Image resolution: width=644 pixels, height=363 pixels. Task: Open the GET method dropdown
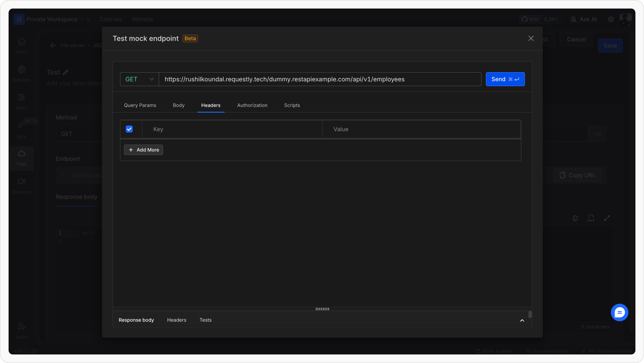139,79
